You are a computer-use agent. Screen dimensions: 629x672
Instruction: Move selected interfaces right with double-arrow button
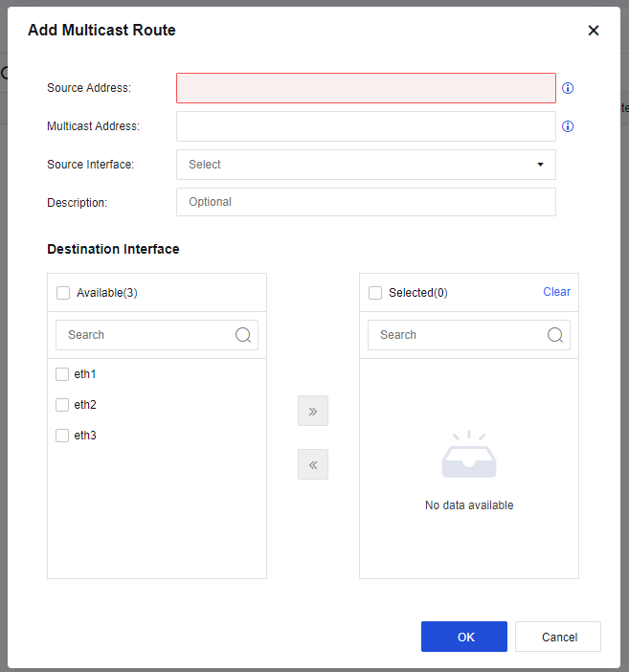click(313, 411)
